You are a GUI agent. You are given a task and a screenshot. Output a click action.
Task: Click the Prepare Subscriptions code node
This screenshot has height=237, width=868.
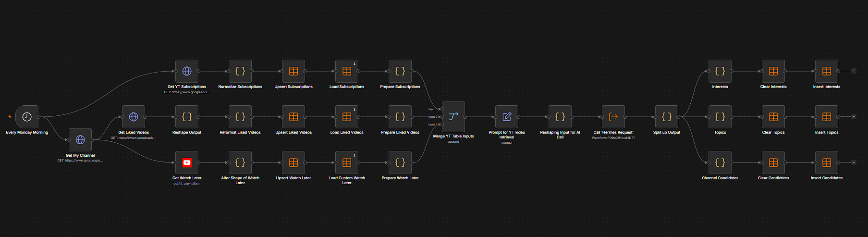click(x=400, y=71)
